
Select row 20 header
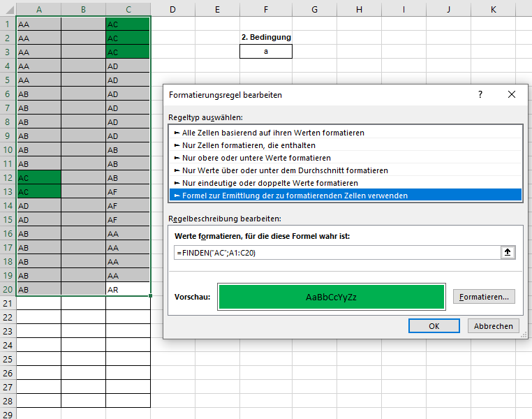8,289
